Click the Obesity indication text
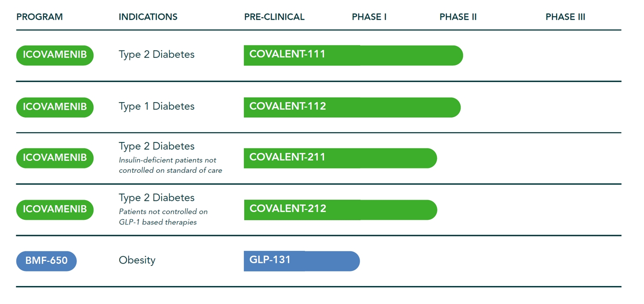644x304 pixels. point(137,260)
